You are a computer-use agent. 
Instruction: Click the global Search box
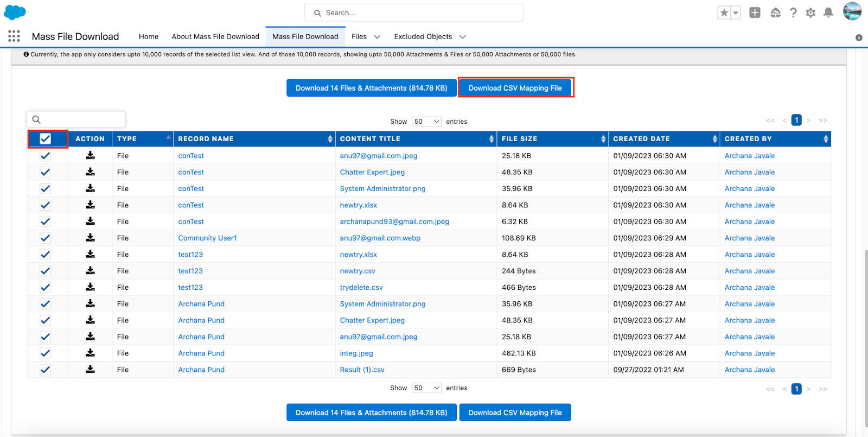click(x=414, y=12)
